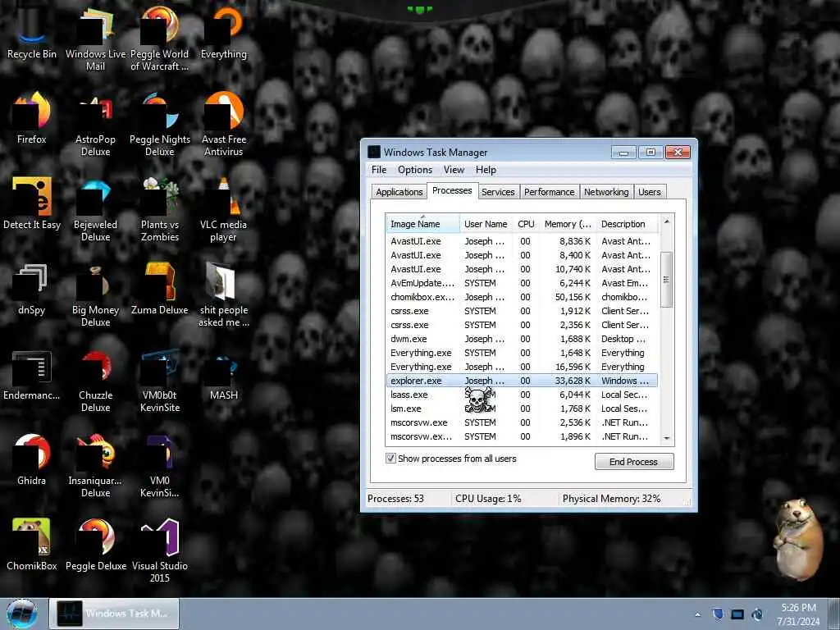Sort processes by Description column

tap(628, 224)
